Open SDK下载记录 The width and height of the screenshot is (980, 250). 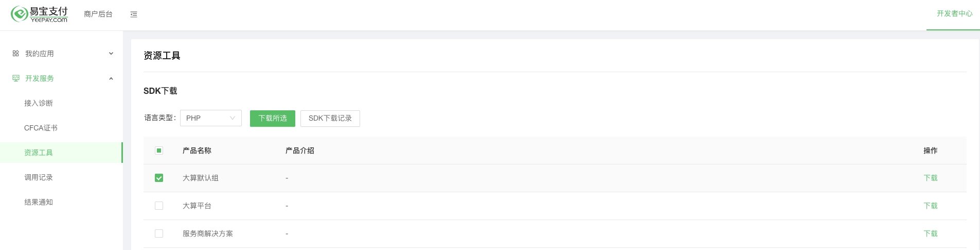[x=330, y=118]
